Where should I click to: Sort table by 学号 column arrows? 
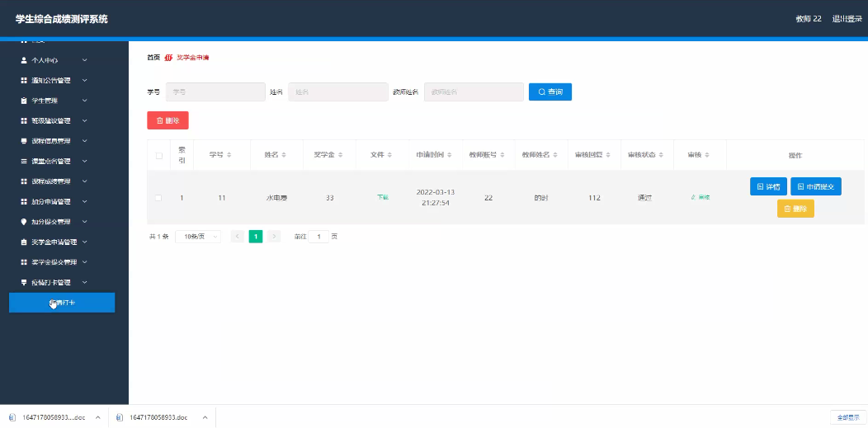[229, 155]
